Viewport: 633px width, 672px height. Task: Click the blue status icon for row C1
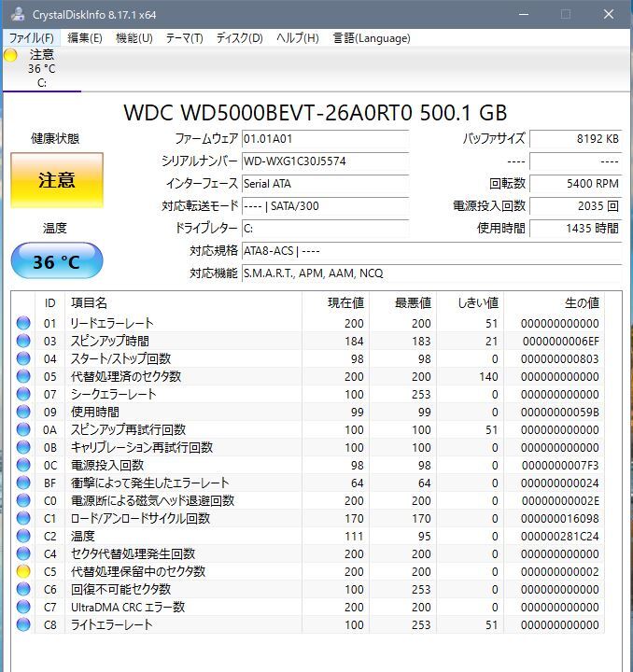23,518
